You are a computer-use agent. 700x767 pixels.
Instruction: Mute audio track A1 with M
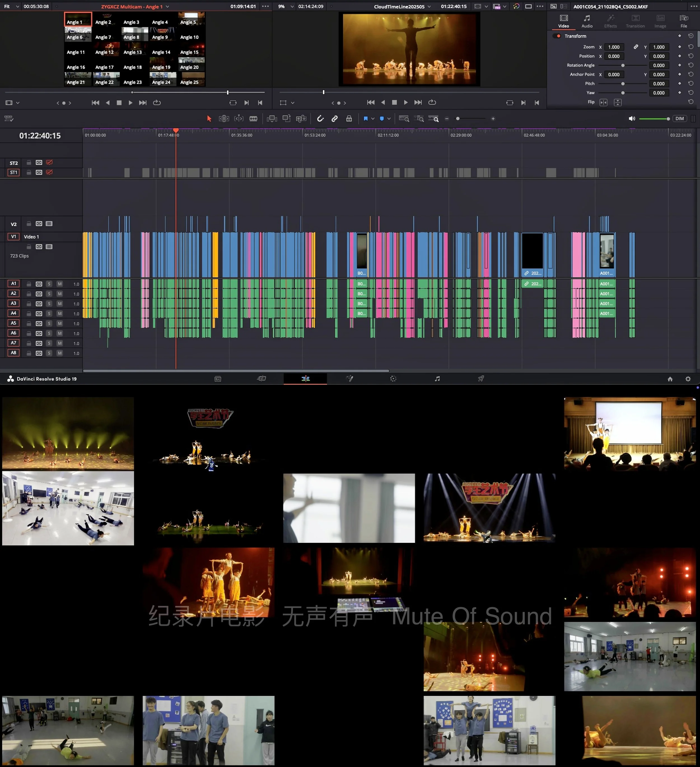(x=60, y=284)
